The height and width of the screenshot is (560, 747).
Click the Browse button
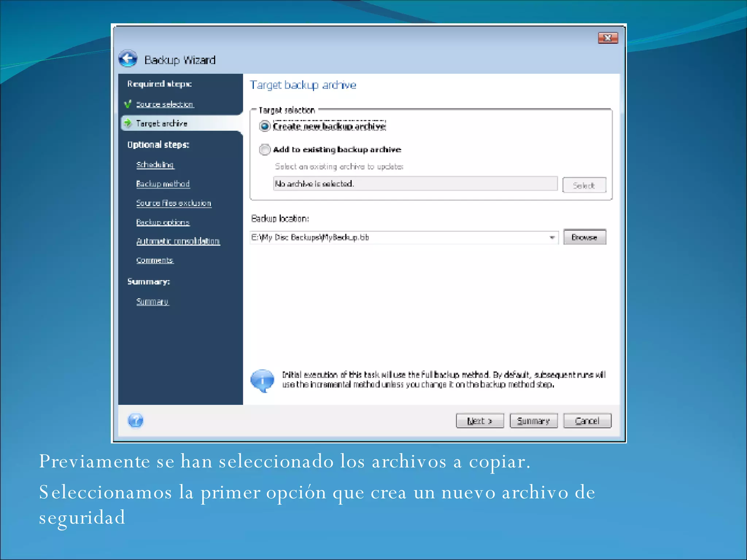pyautogui.click(x=585, y=237)
